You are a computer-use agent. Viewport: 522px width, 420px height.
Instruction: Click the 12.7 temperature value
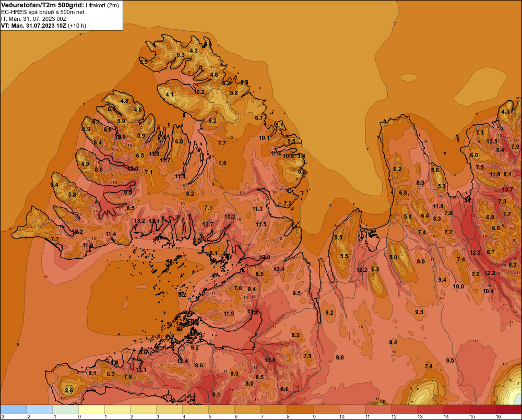click(208, 224)
